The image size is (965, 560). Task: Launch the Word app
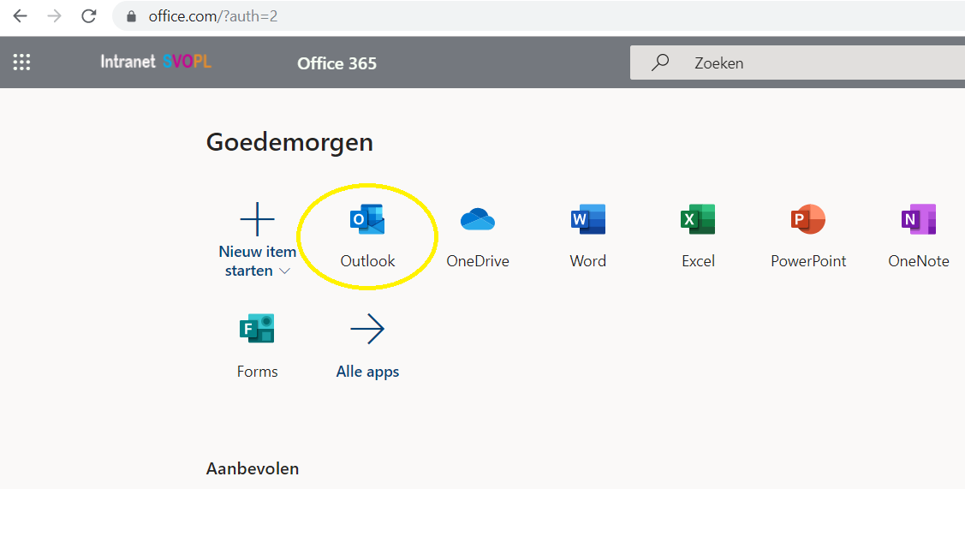(587, 236)
